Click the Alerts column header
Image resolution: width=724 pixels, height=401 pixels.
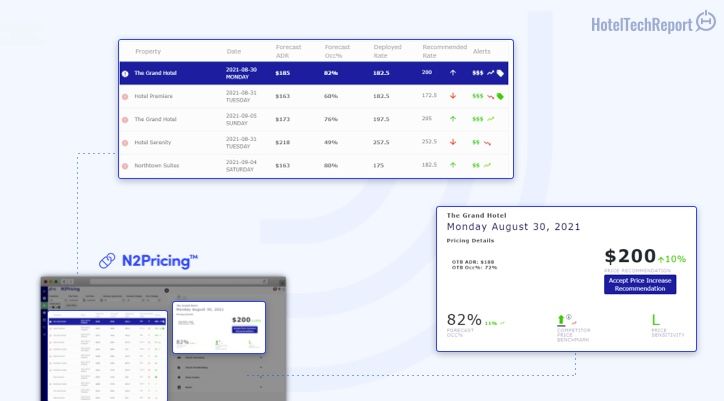tap(482, 51)
